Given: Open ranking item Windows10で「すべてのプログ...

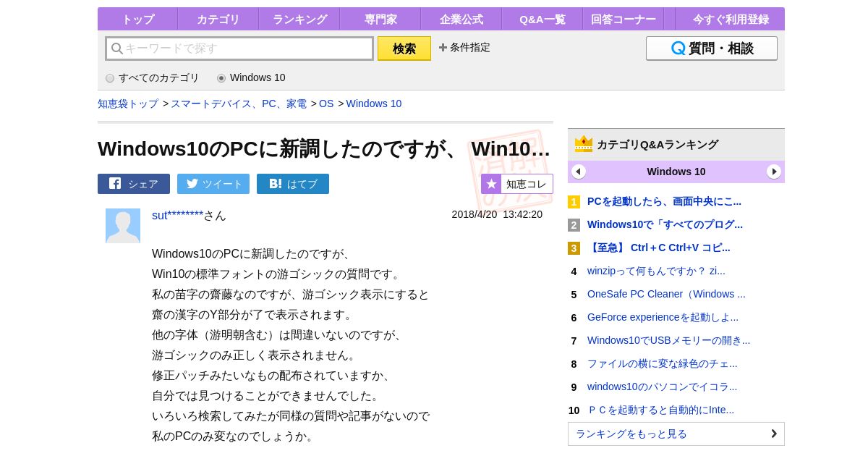Looking at the screenshot, I should point(665,224).
